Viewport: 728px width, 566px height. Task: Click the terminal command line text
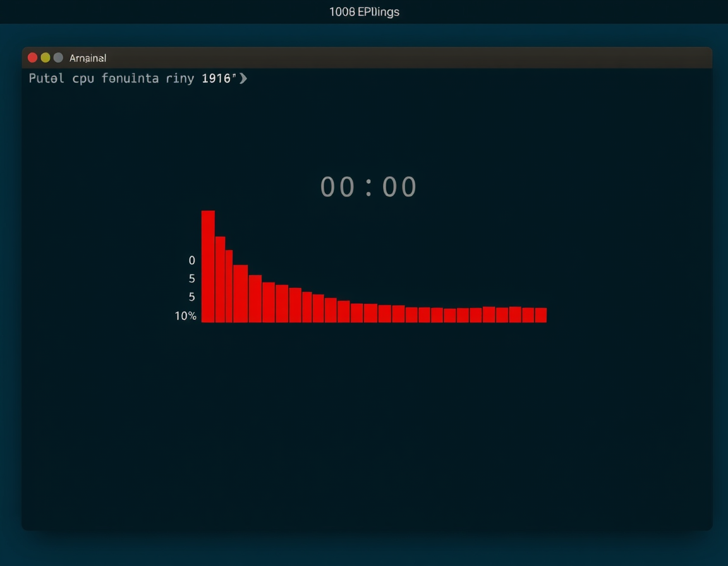click(x=138, y=78)
